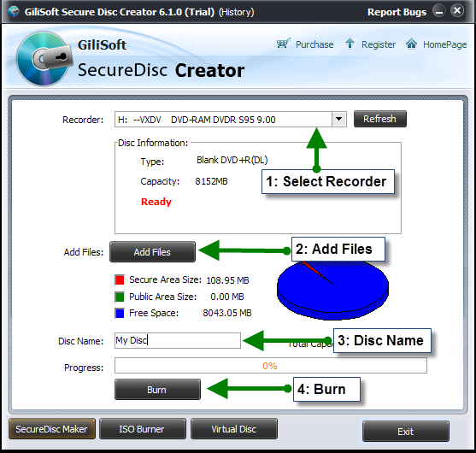Image resolution: width=476 pixels, height=453 pixels.
Task: Click the 8152MB capacity value
Action: click(x=211, y=181)
